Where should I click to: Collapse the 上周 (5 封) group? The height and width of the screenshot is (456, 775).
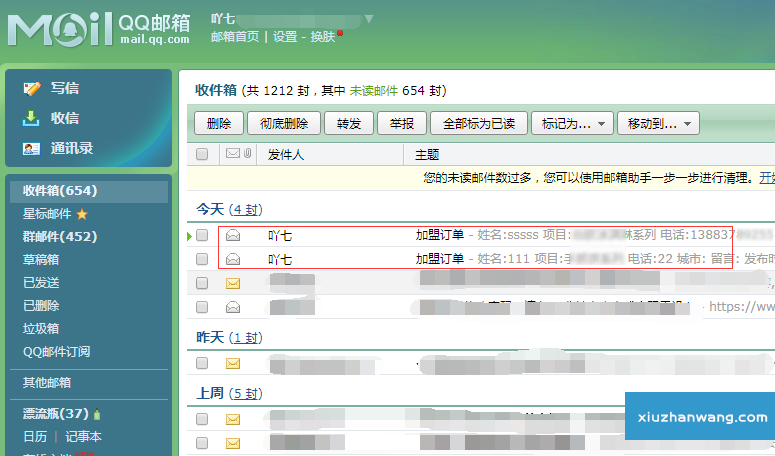pos(229,393)
